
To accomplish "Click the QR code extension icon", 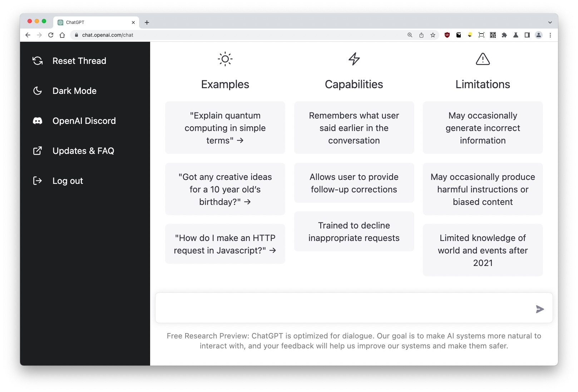I will point(493,35).
